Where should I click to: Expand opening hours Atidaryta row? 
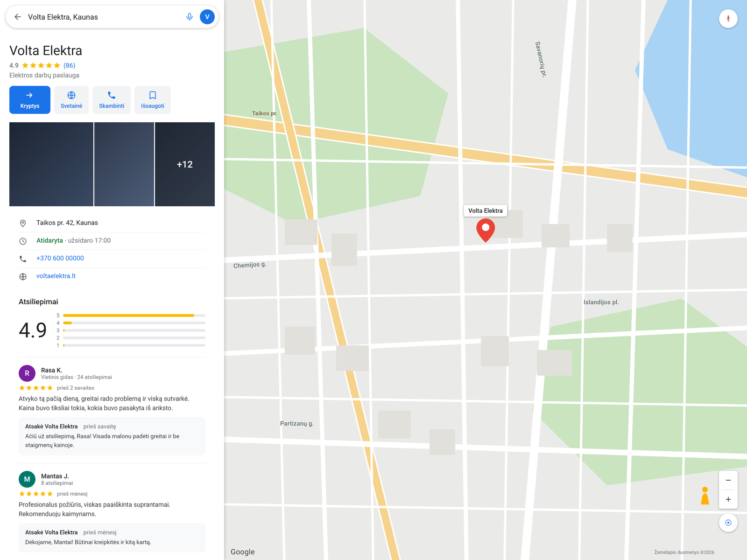112,241
